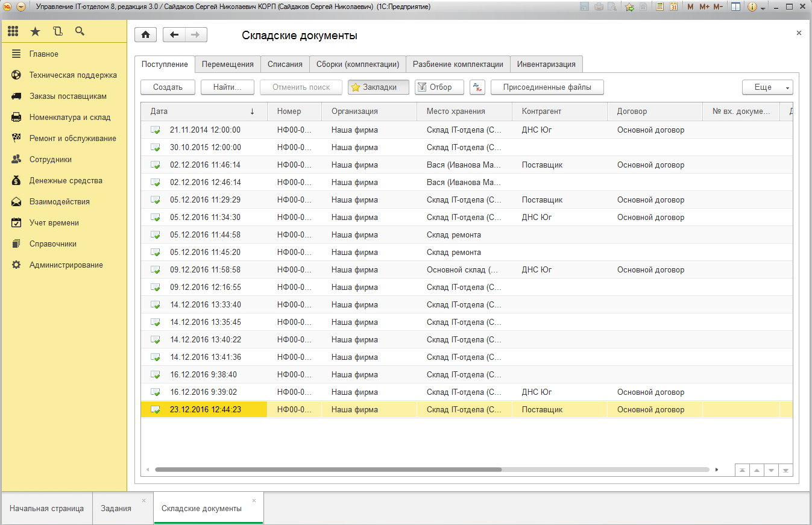Open the calendar icon in the title bar
The width and height of the screenshot is (812, 525).
coord(673,7)
